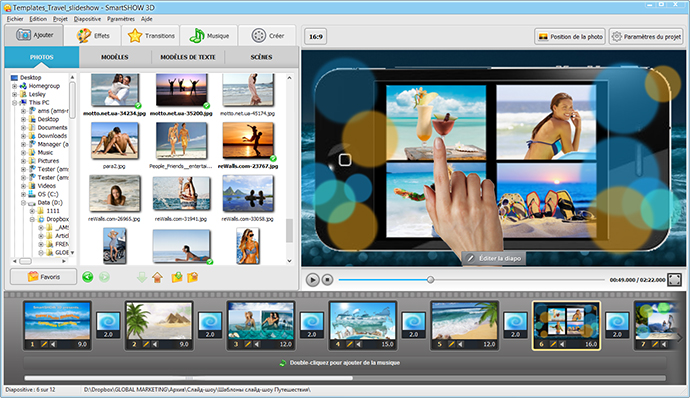Click the Créer button
Viewport: 690px width, 398px height.
click(267, 36)
